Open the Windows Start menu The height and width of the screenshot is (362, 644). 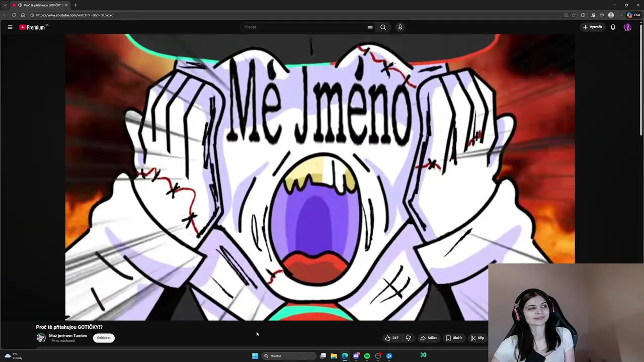pyautogui.click(x=255, y=356)
